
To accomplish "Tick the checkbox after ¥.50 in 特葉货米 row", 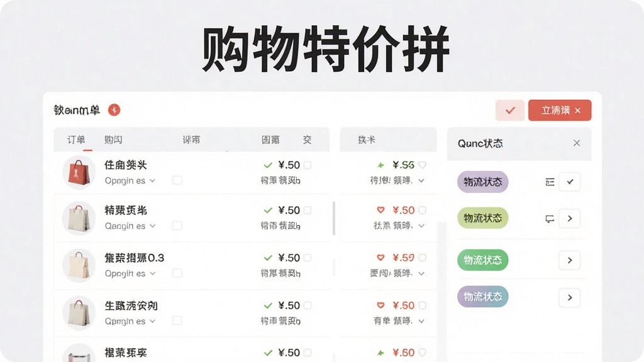I will 307,210.
